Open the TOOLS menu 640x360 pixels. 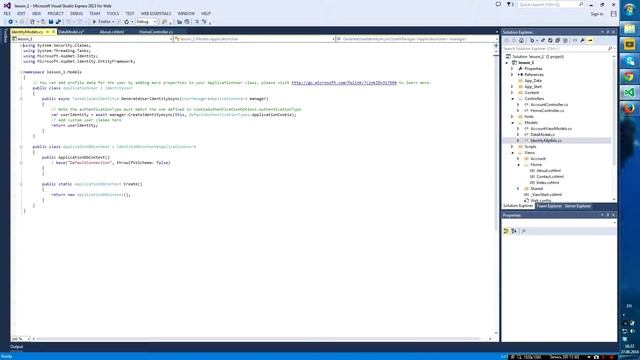[113, 13]
